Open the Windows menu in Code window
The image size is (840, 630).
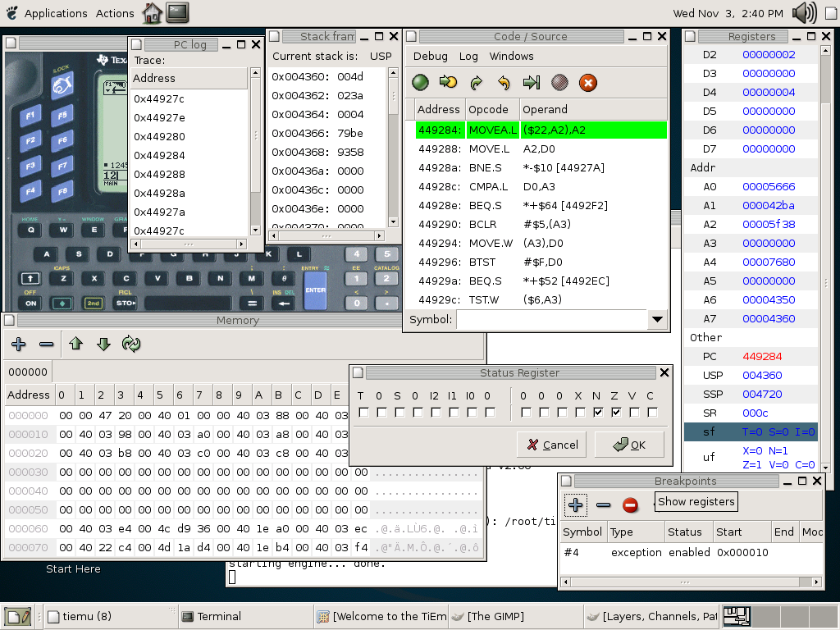511,57
